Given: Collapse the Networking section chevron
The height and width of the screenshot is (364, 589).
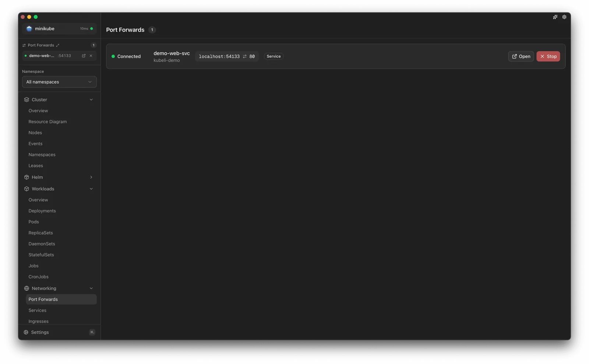Looking at the screenshot, I should click(91, 288).
